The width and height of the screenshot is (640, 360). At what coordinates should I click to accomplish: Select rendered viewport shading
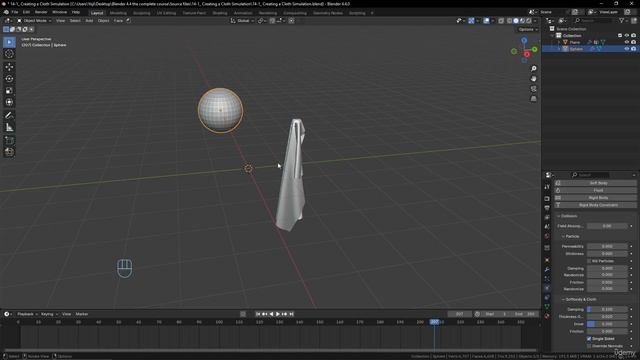[529, 21]
